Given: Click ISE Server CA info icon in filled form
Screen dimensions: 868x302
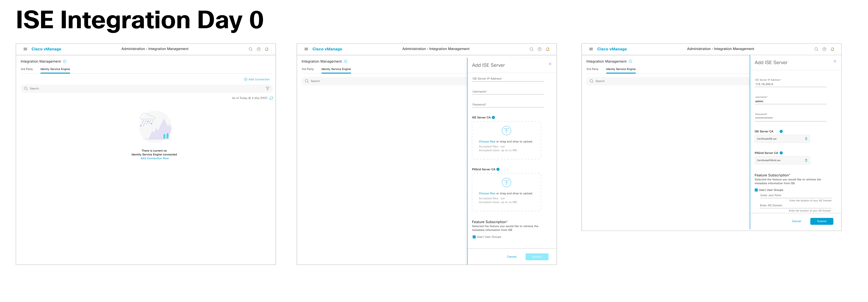Looking at the screenshot, I should pos(781,132).
